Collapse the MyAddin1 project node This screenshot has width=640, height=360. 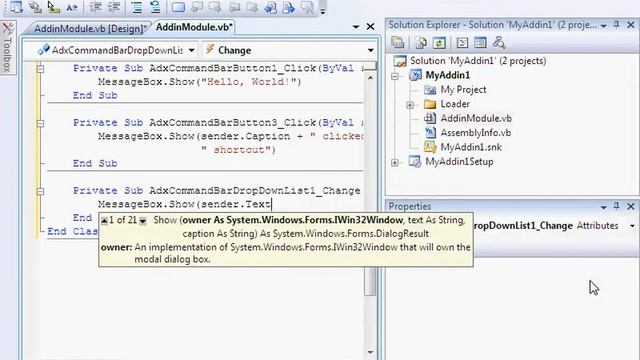coord(395,76)
